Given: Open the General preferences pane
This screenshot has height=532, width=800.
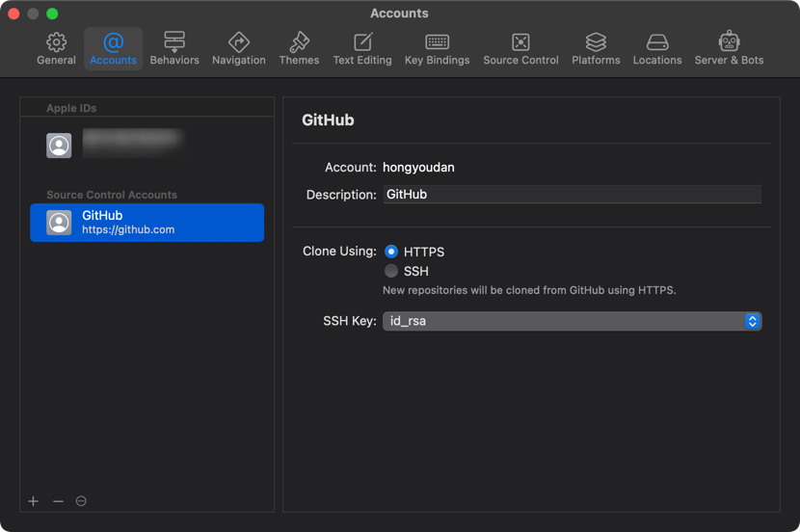Looking at the screenshot, I should pos(56,48).
